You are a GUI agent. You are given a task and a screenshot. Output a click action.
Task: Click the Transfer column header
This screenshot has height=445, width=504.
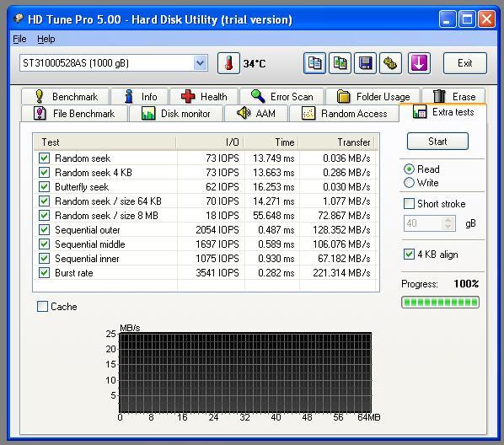click(x=337, y=142)
